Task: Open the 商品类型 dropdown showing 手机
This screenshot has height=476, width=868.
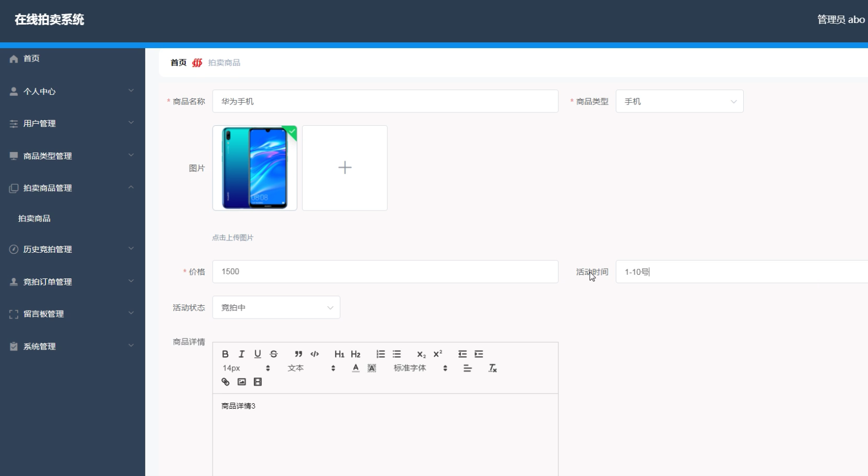Action: [x=679, y=101]
